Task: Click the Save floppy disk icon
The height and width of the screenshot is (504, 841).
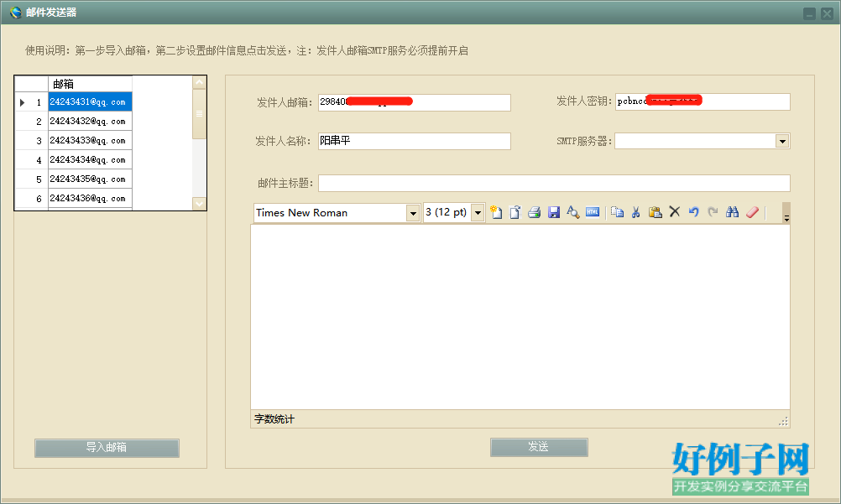Action: tap(553, 212)
